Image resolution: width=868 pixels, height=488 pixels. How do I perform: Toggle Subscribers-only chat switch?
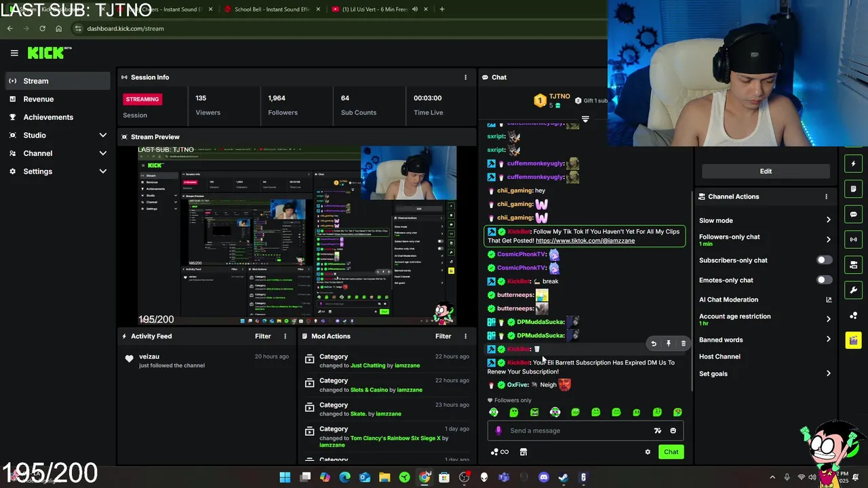pos(824,260)
